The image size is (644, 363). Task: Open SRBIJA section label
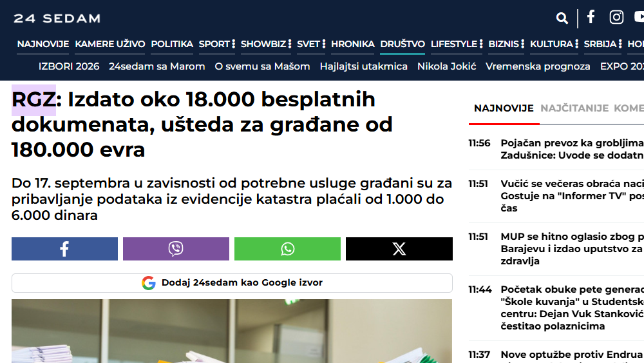click(600, 44)
